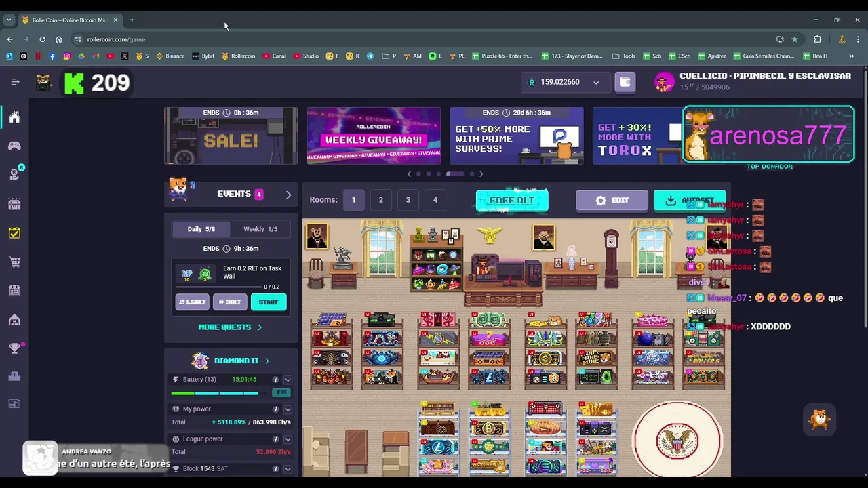The image size is (868, 488).
Task: Open the SALE banner thumbnail
Action: point(231,136)
